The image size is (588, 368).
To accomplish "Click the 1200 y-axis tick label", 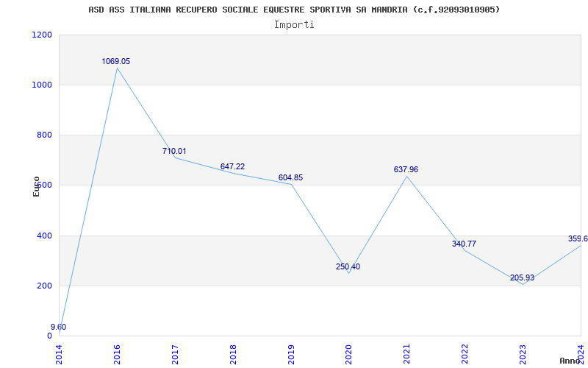I will 43,35.
